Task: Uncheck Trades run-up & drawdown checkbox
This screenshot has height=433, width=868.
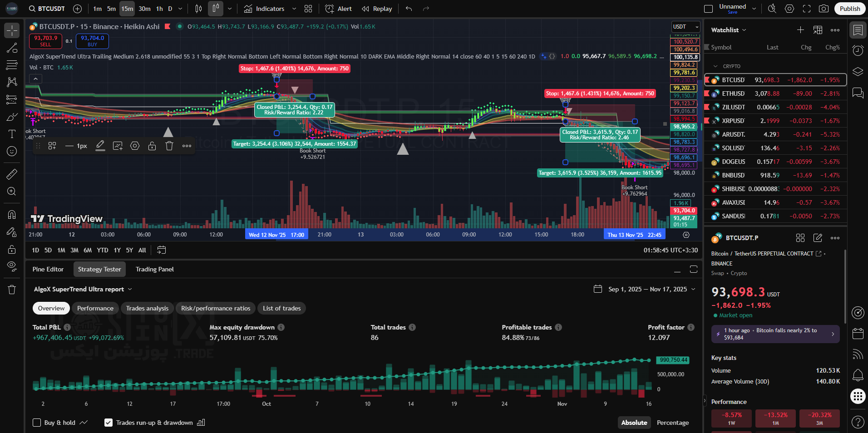Action: [x=108, y=423]
